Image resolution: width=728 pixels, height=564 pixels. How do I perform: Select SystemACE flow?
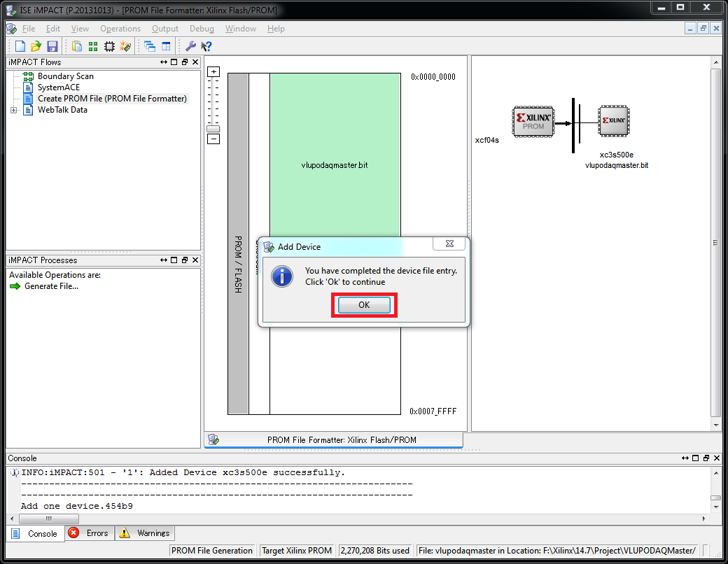click(59, 87)
